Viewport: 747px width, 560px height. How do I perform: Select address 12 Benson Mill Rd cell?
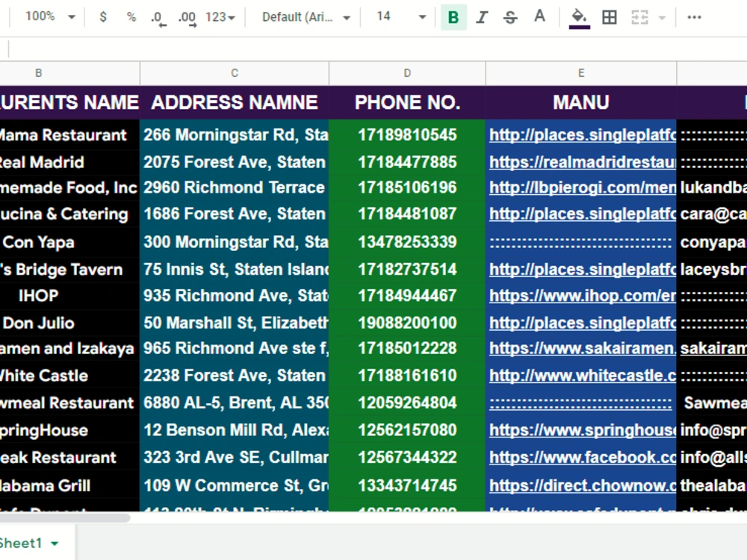click(x=235, y=431)
